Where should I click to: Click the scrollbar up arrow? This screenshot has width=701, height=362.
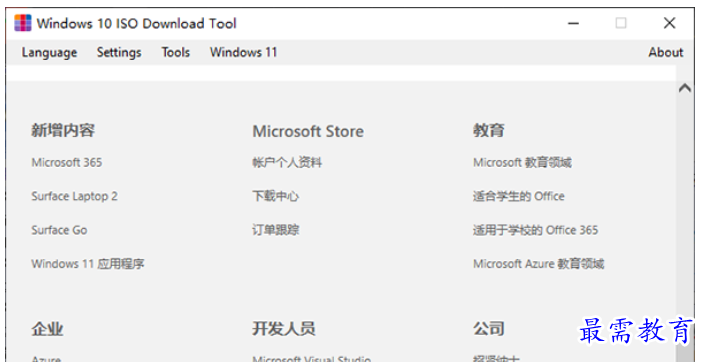(x=684, y=88)
